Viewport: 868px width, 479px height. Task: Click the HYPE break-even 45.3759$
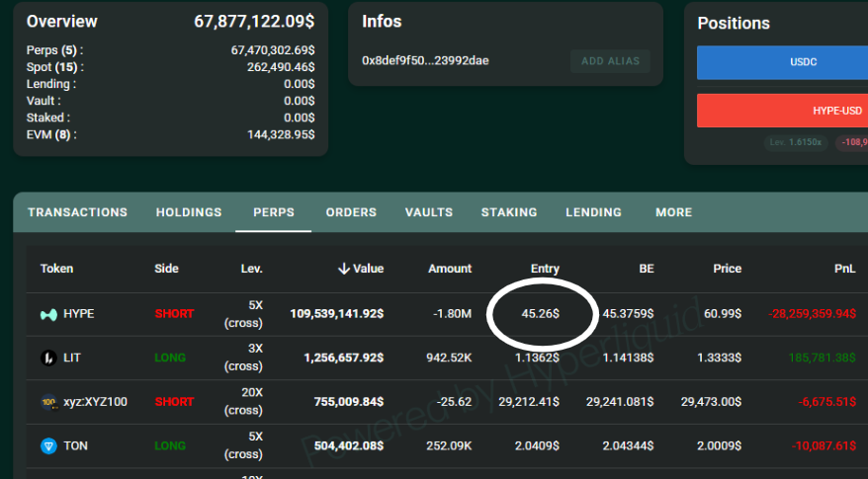629,314
